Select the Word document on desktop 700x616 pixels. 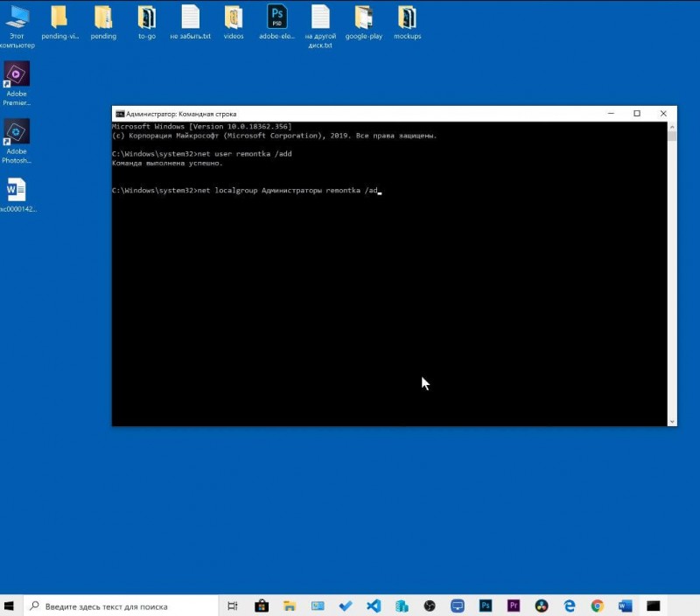(17, 194)
